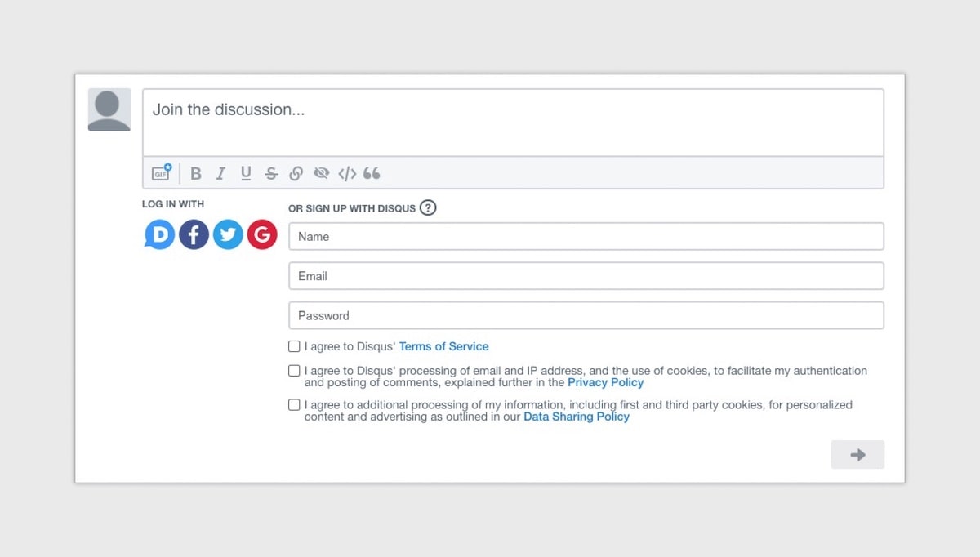Viewport: 980px width, 557px height.
Task: Open the Privacy Policy link
Action: (606, 382)
